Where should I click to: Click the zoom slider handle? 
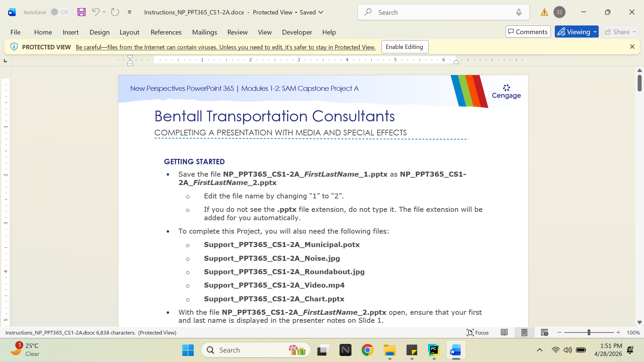tap(589, 333)
